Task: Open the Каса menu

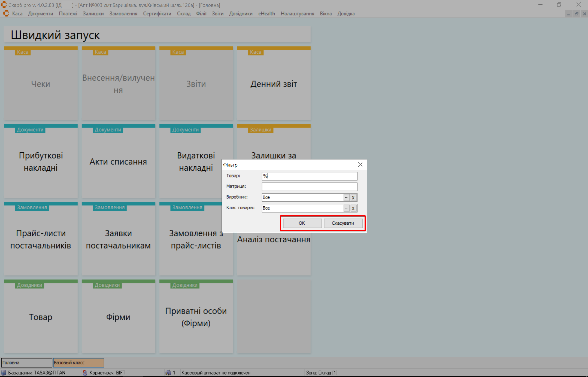Action: (17, 14)
